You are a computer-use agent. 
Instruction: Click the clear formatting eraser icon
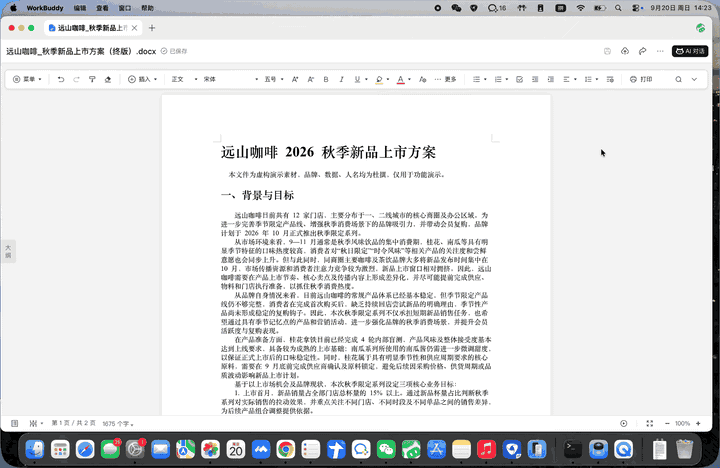(x=108, y=79)
